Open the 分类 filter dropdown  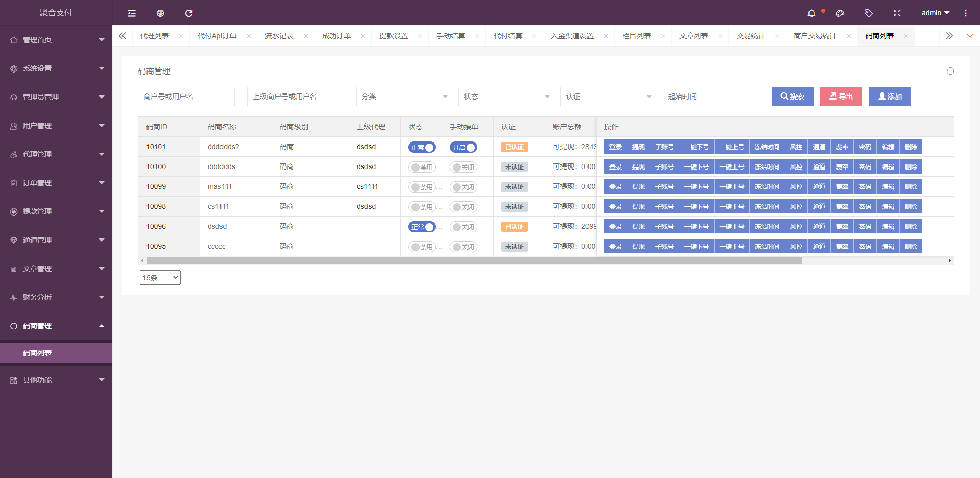coord(405,97)
